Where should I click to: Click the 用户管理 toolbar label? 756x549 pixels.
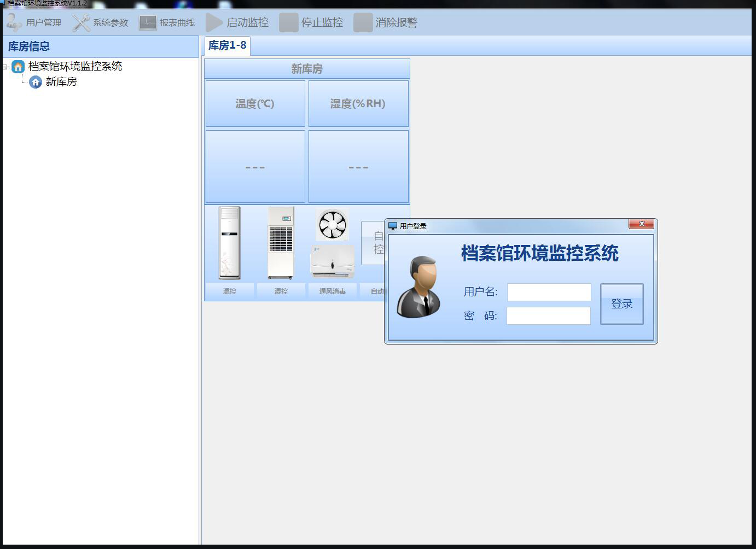click(x=44, y=23)
